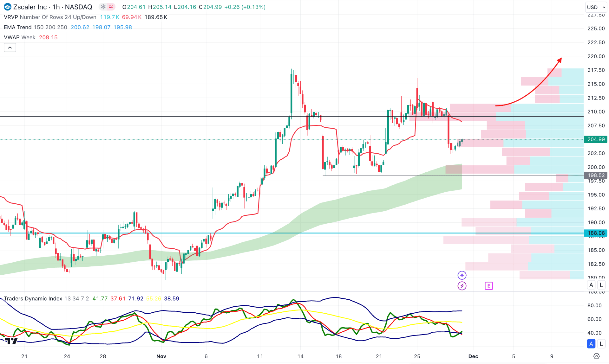Toggle log scale L on indicator pane

coord(601,344)
